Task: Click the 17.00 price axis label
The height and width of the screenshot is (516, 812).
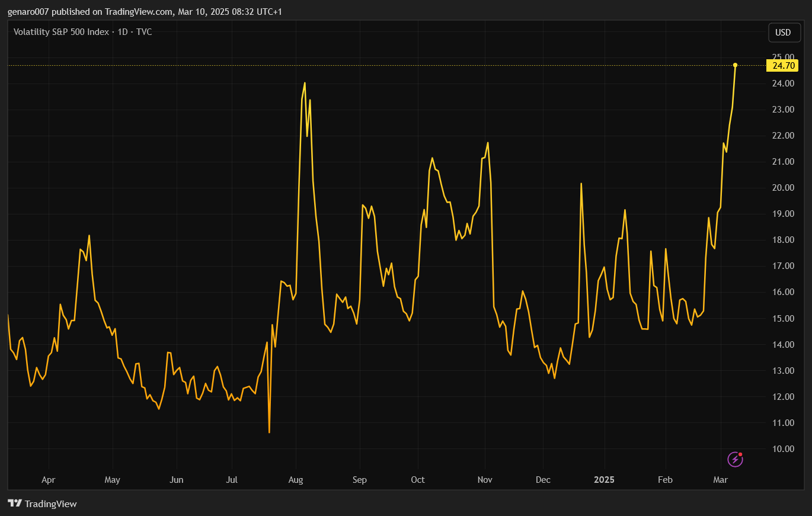Action: click(x=782, y=266)
